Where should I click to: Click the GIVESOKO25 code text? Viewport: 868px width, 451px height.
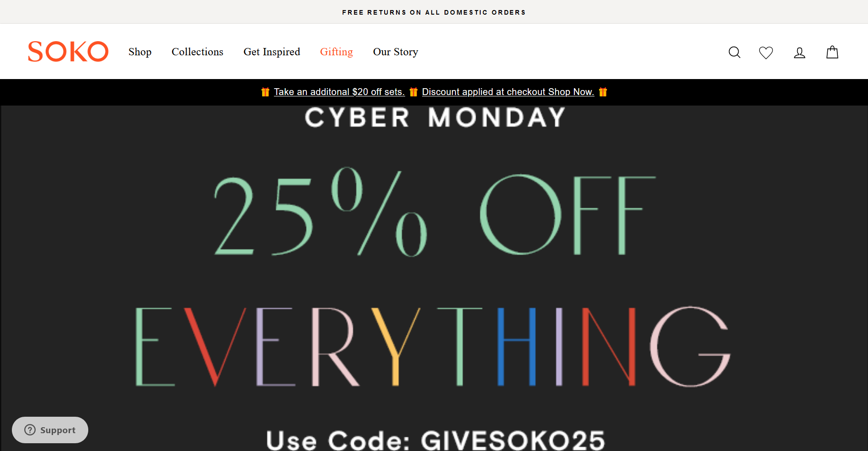click(x=513, y=440)
